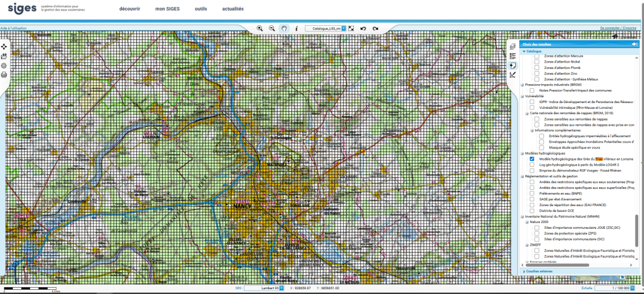This screenshot has width=644, height=294.
Task: Open the draw/edit tool on left sidebar
Action: pyautogui.click(x=4, y=56)
